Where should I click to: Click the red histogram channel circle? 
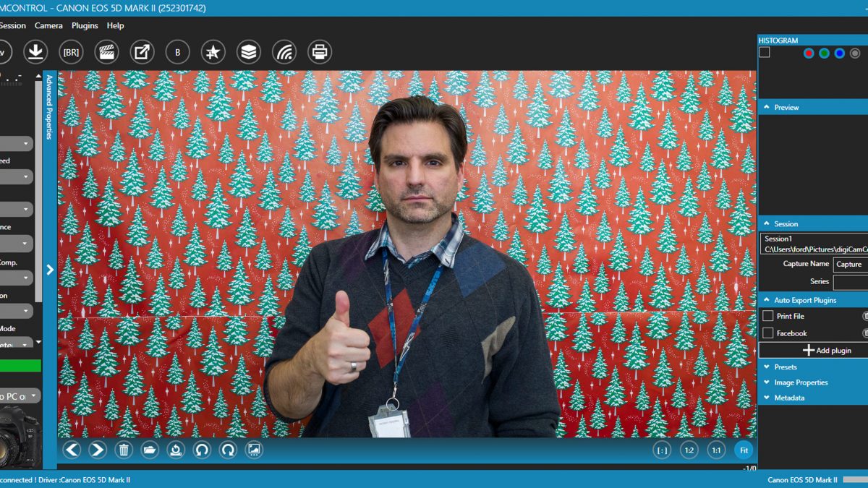coord(809,53)
